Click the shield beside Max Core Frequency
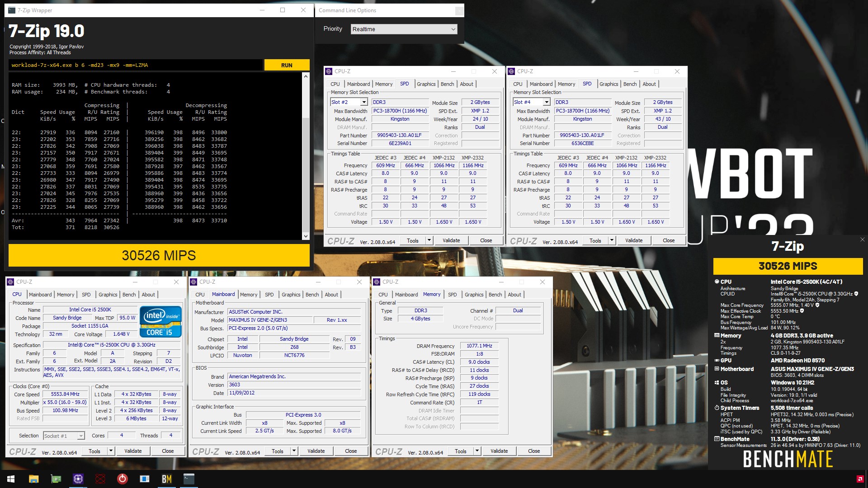Image resolution: width=868 pixels, height=488 pixels. click(817, 305)
